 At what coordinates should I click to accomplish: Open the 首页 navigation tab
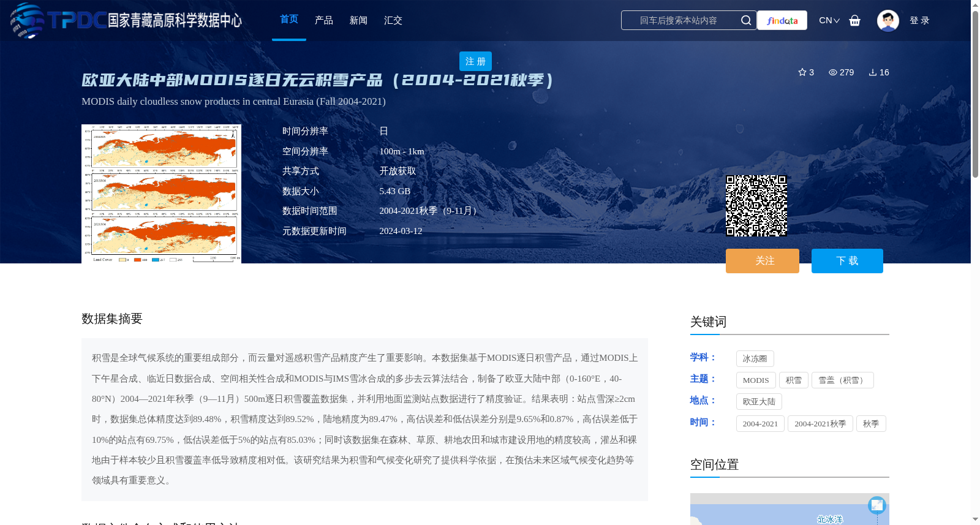[289, 20]
